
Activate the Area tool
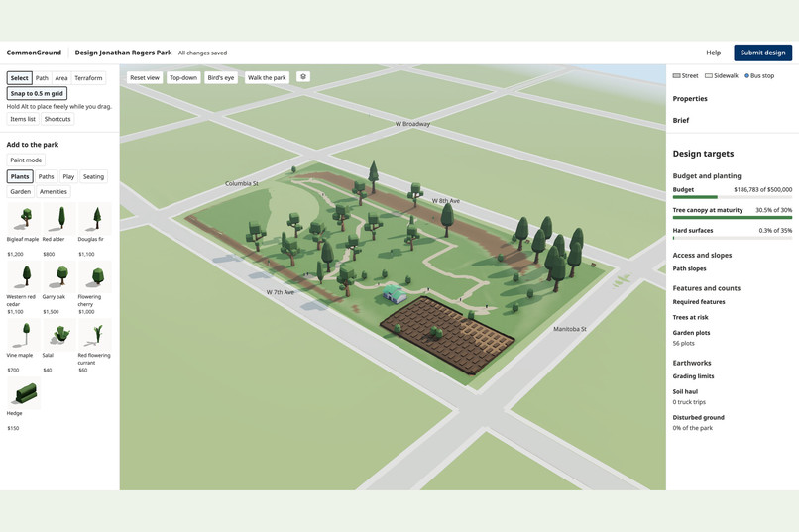61,78
